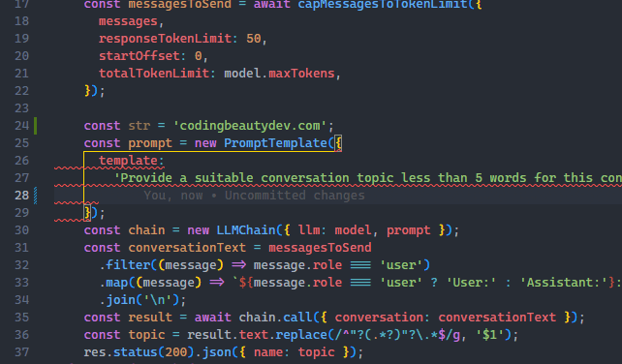Click line number 36 in the gutter

click(22, 335)
